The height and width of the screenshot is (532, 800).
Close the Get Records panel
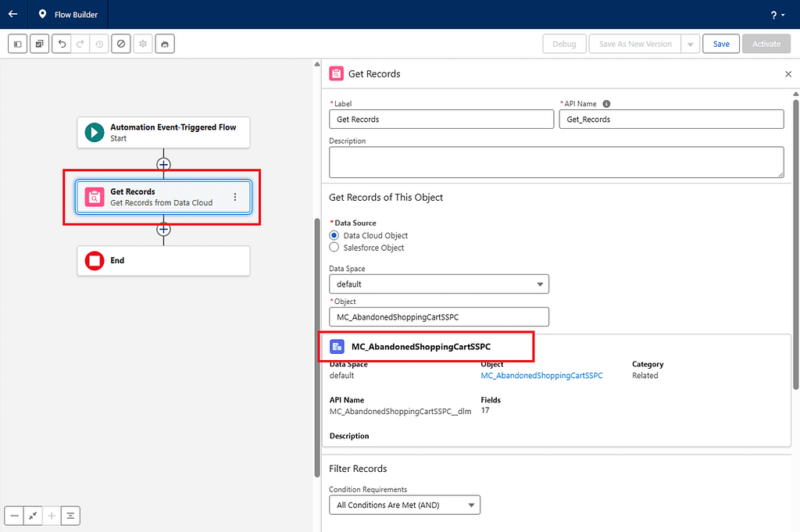[788, 74]
